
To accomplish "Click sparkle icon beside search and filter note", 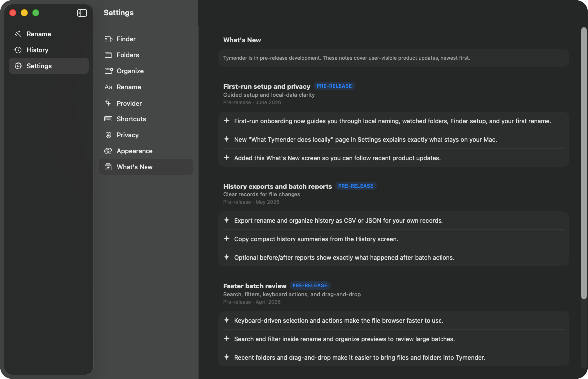I will [227, 339].
